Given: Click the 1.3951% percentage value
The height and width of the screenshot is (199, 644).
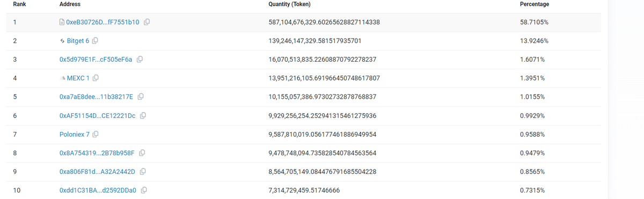Looking at the screenshot, I should [532, 78].
